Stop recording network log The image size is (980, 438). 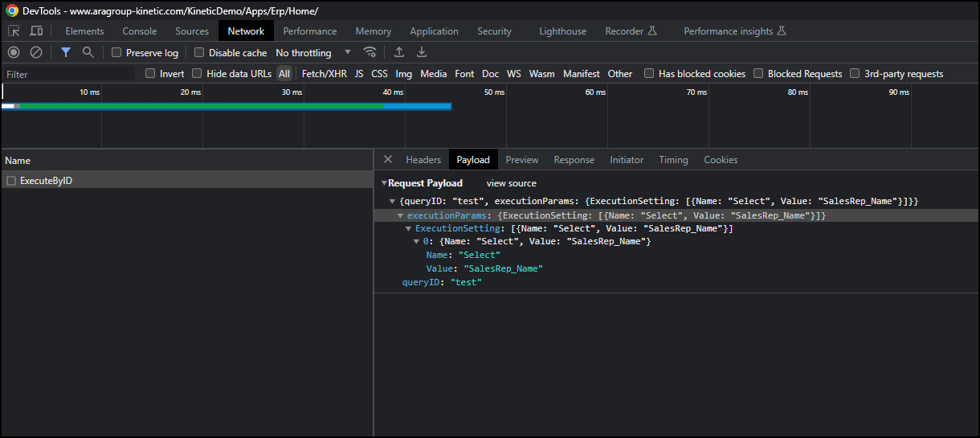(x=14, y=52)
